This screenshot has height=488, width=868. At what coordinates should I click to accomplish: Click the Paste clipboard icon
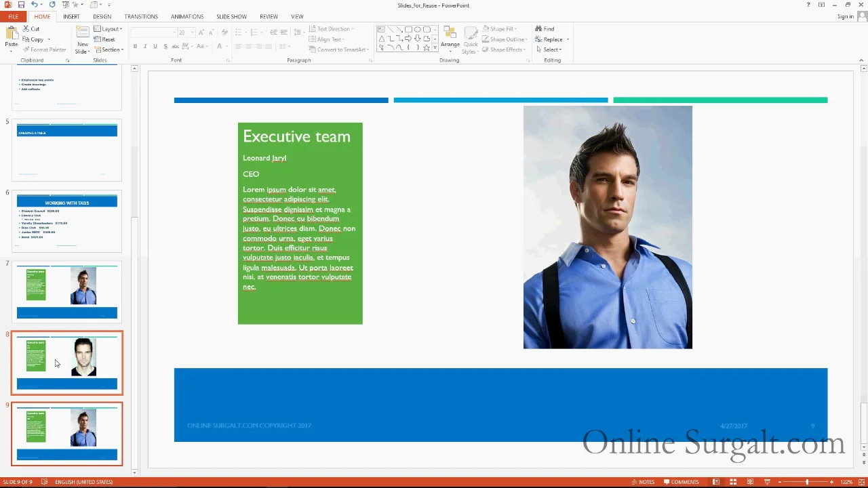pos(11,34)
